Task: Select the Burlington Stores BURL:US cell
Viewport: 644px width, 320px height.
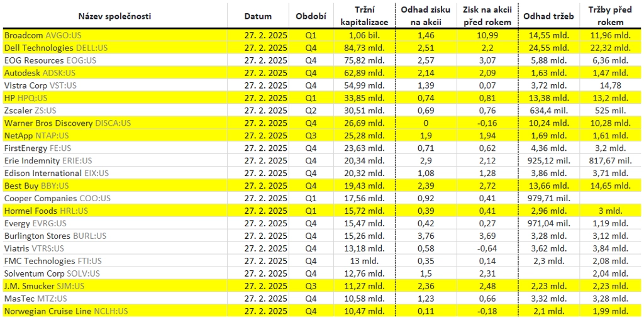Action: 114,236
